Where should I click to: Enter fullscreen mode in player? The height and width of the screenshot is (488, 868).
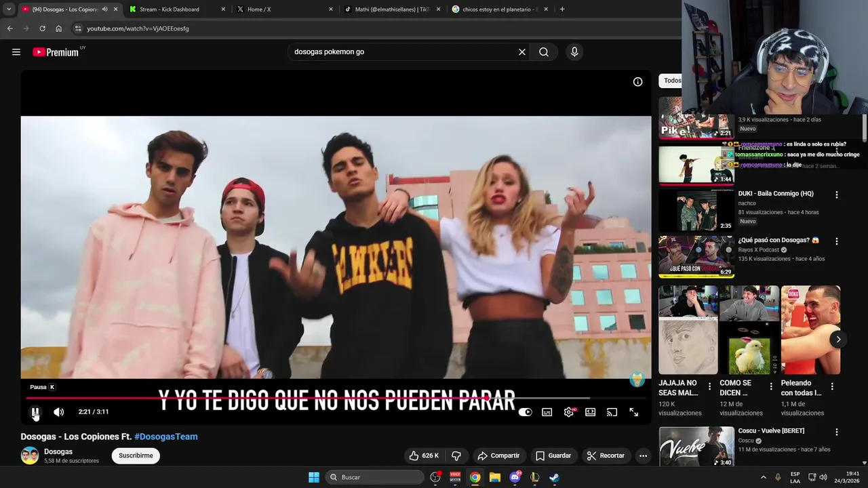tap(633, 412)
